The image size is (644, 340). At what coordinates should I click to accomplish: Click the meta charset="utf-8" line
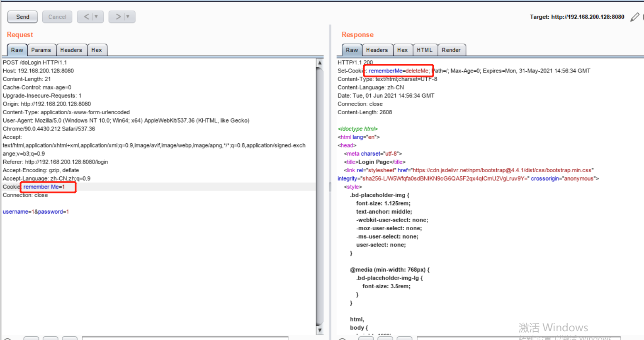point(373,154)
